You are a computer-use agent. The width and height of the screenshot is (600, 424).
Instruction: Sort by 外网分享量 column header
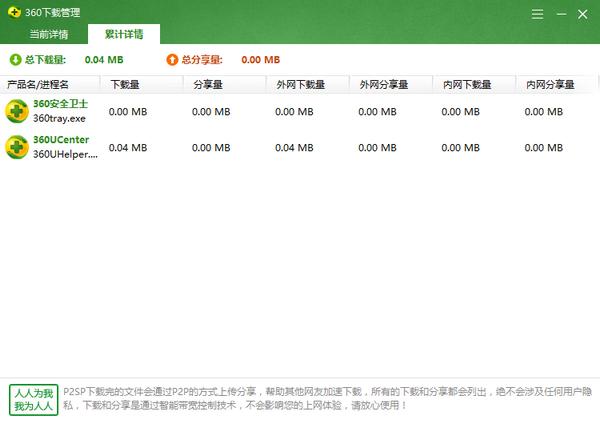click(x=391, y=84)
